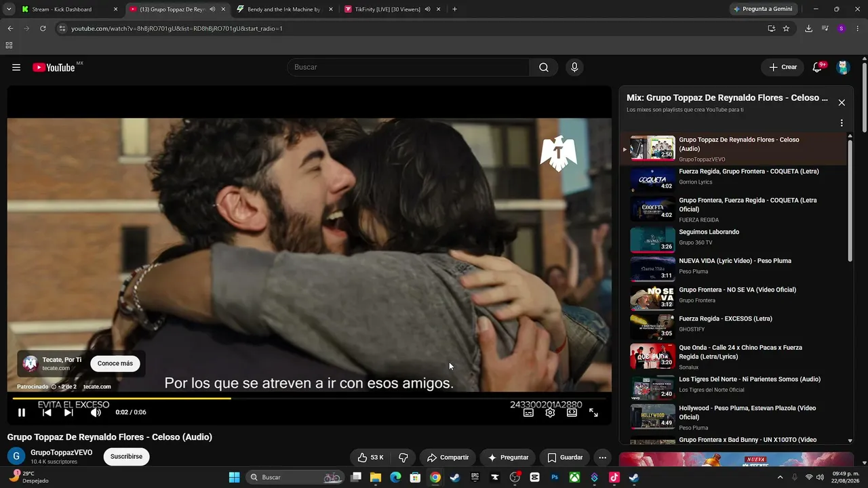Switch to theater mode
Viewport: 868px width, 488px height.
click(x=572, y=412)
